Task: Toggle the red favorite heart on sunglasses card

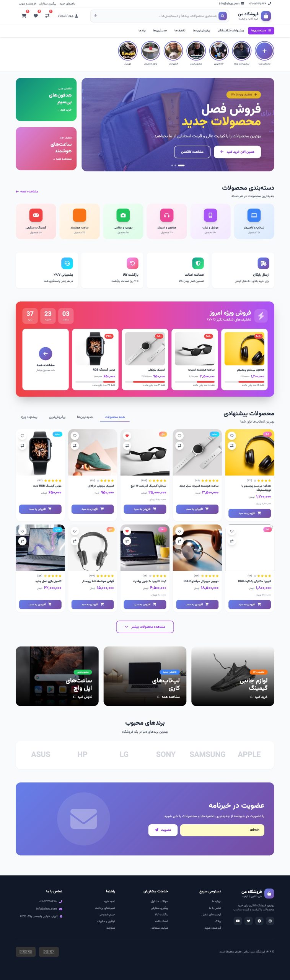Action: (127, 436)
